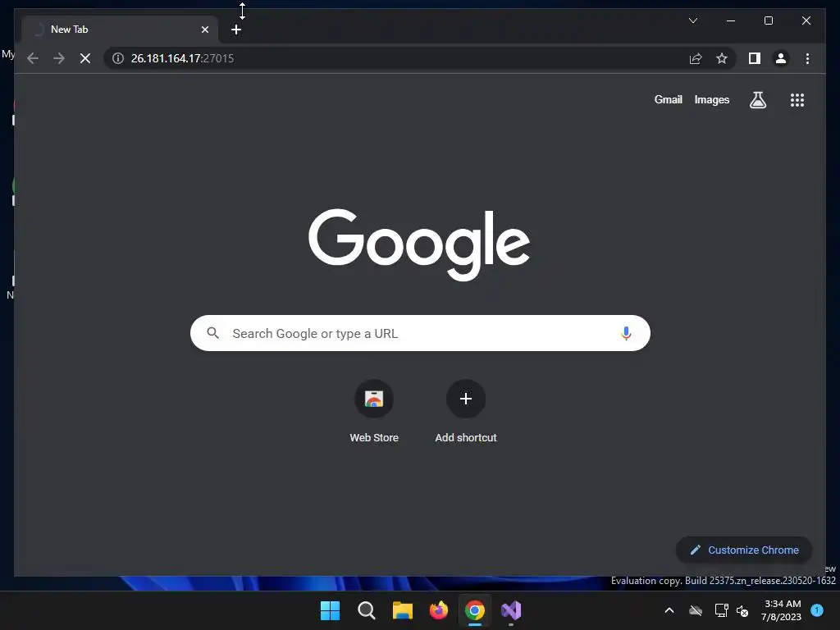The height and width of the screenshot is (630, 840).
Task: Stop loading the page with X button
Action: pos(85,58)
